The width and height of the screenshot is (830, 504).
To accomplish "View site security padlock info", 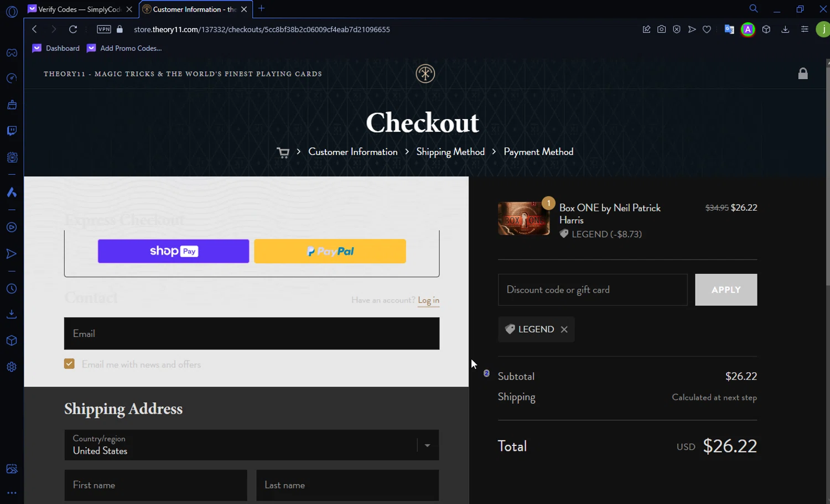I will pyautogui.click(x=120, y=29).
